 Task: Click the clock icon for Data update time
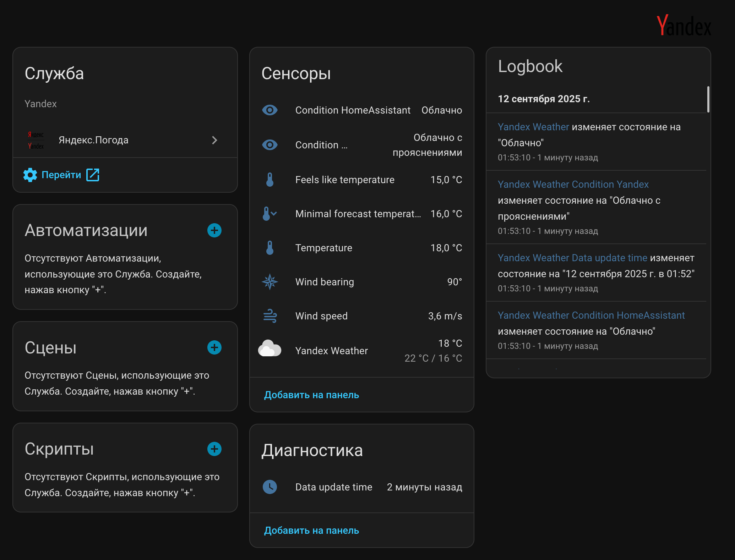pos(270,487)
